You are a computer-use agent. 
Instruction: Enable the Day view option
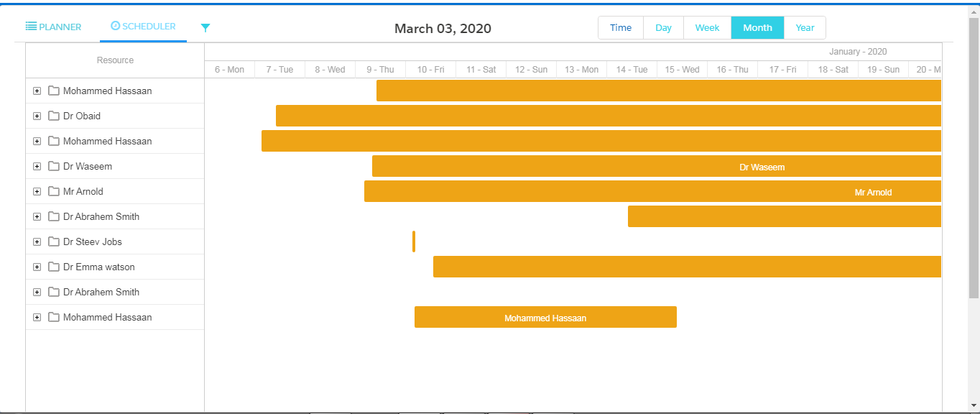(x=663, y=27)
